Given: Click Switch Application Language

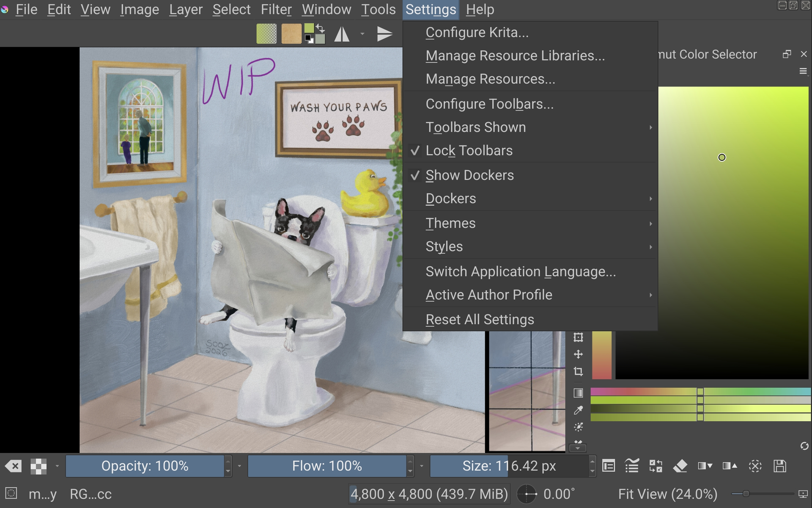Looking at the screenshot, I should point(530,271).
